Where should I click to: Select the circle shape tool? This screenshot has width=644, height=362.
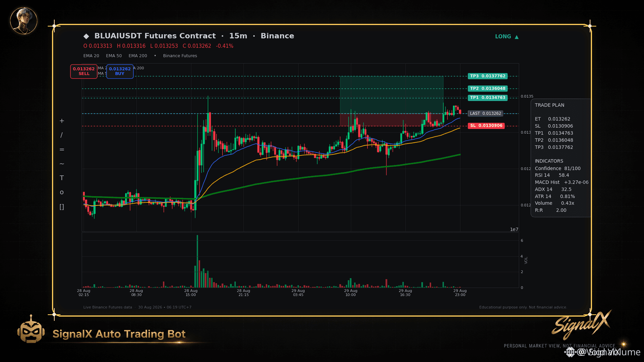(62, 192)
